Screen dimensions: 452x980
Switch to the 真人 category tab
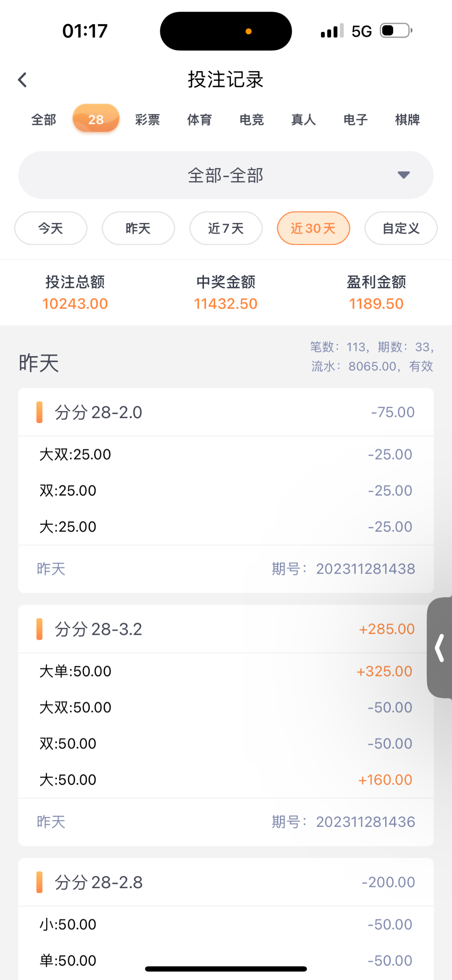(304, 120)
